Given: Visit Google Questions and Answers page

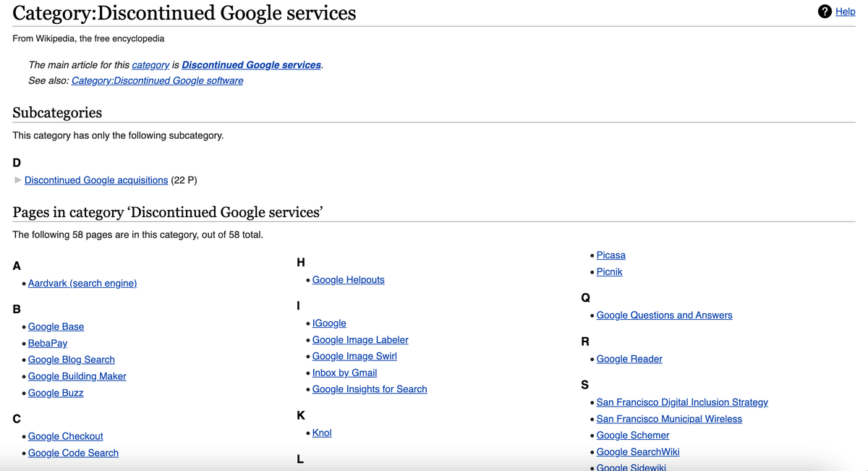Looking at the screenshot, I should tap(665, 315).
